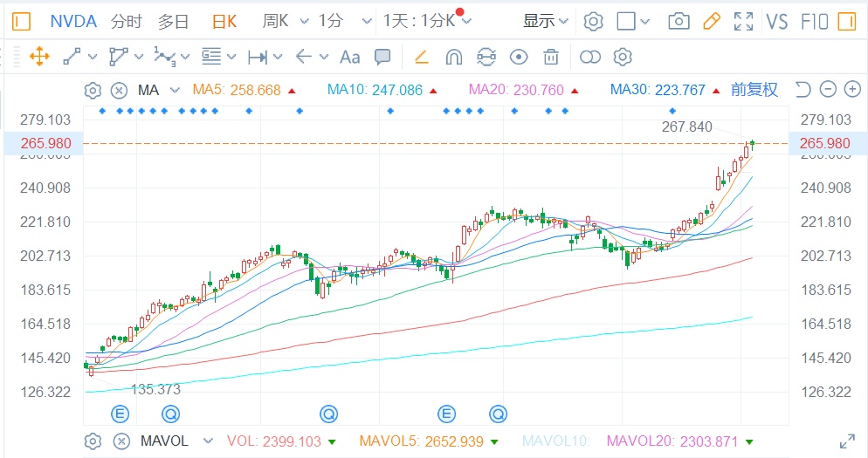The width and height of the screenshot is (868, 458).
Task: Expand the layout square dropdown arrow
Action: (x=644, y=22)
